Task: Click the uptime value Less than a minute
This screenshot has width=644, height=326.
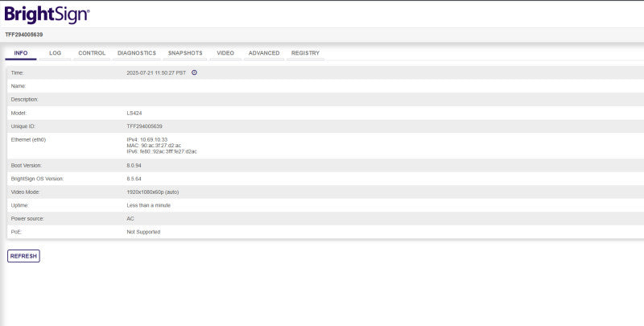Action: (x=148, y=205)
